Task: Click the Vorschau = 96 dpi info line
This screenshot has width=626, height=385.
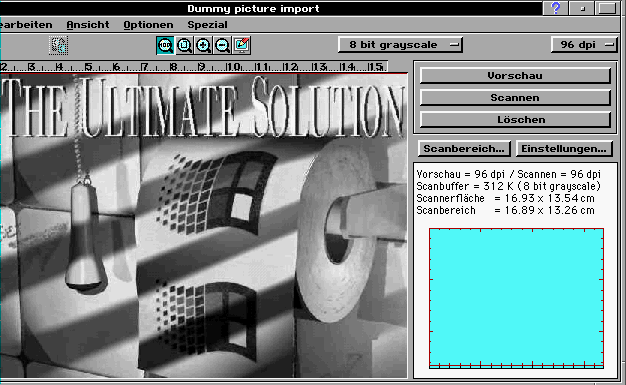Action: 508,175
